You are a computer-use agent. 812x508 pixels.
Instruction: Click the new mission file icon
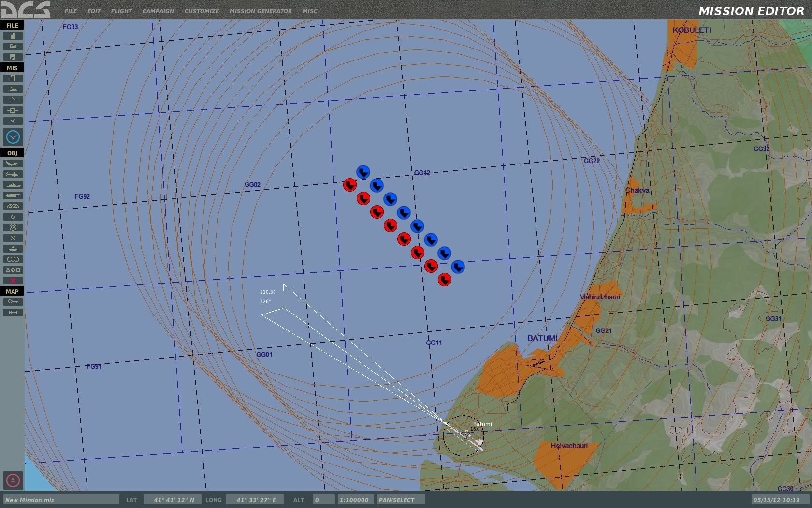pyautogui.click(x=13, y=36)
